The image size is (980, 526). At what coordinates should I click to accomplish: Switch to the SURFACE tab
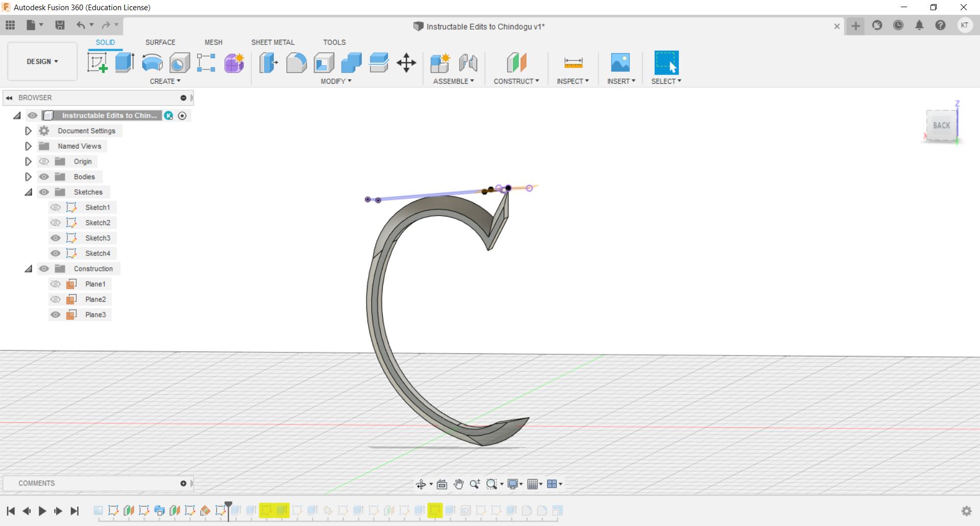click(x=160, y=42)
